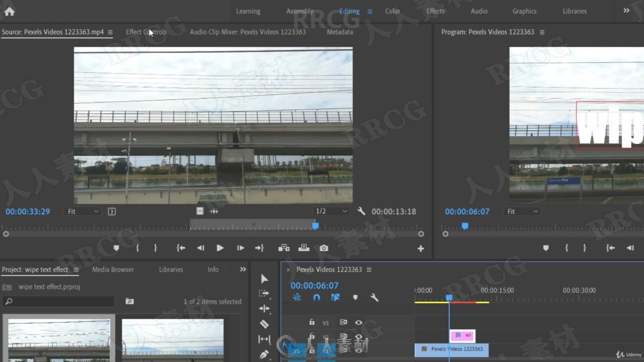Switch to the Info tab
The width and height of the screenshot is (644, 362).
(x=213, y=269)
